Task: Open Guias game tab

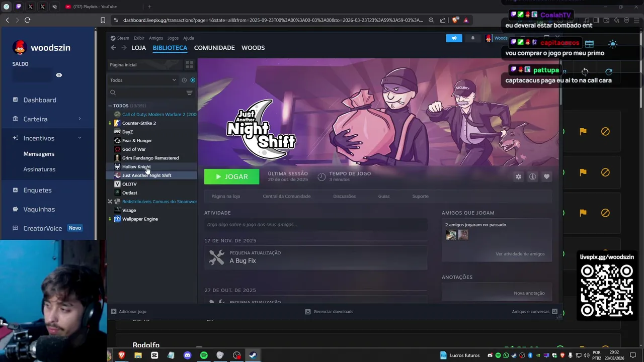Action: click(x=384, y=197)
